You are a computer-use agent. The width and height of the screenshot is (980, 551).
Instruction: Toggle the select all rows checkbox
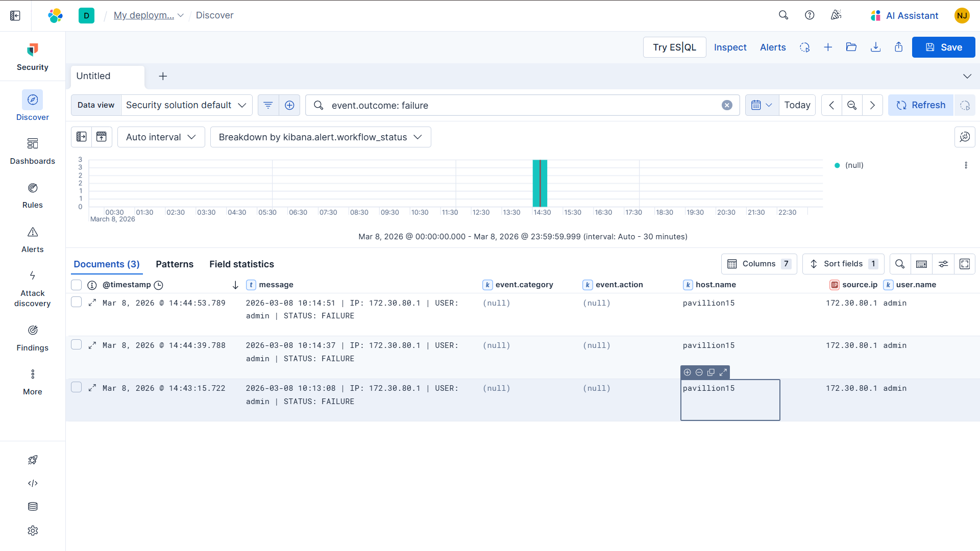pos(77,285)
